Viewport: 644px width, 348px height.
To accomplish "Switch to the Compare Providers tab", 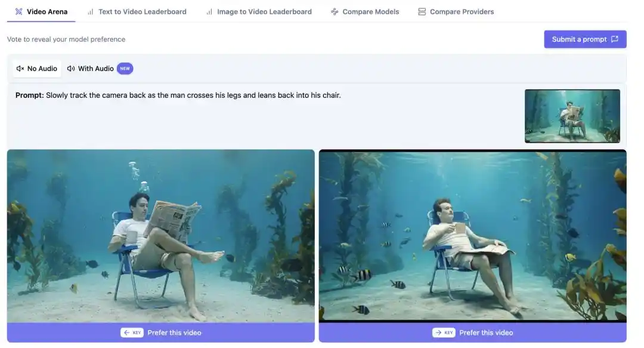I will 463,11.
